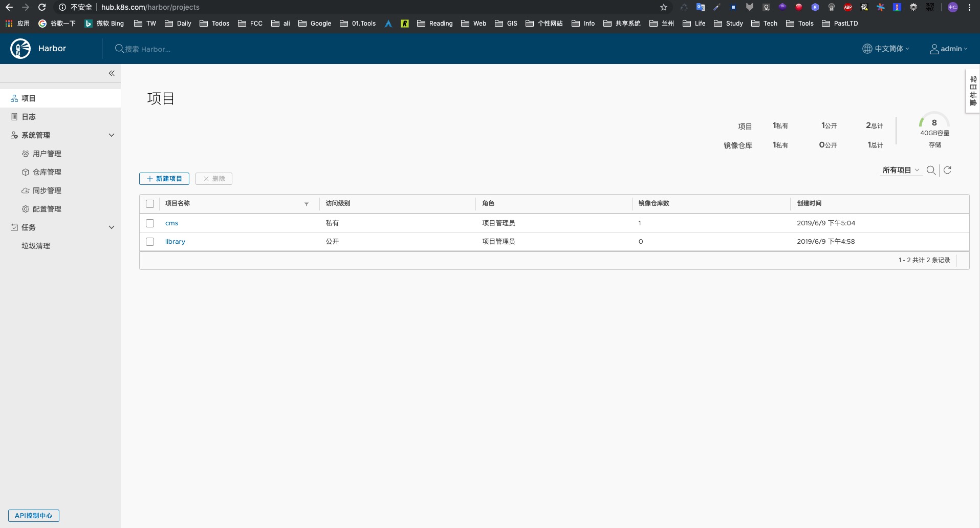Open the API控制中心 button
The height and width of the screenshot is (528, 980).
[x=34, y=516]
